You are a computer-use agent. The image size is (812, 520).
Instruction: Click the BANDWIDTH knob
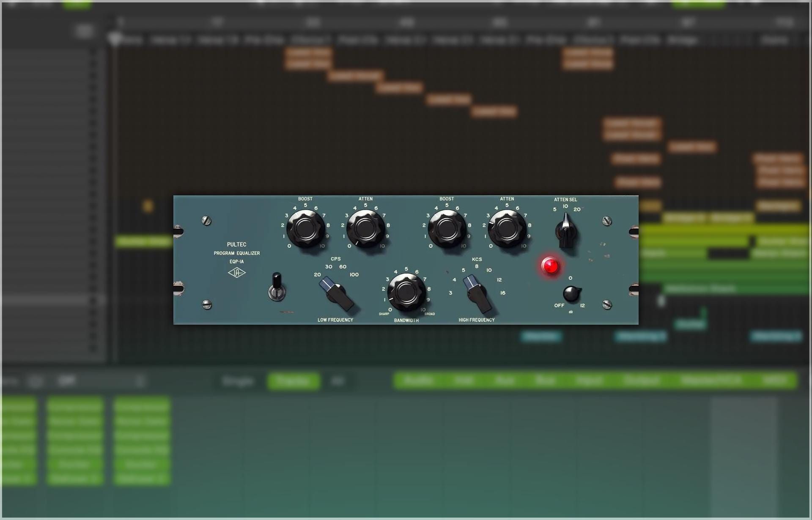[x=406, y=292]
